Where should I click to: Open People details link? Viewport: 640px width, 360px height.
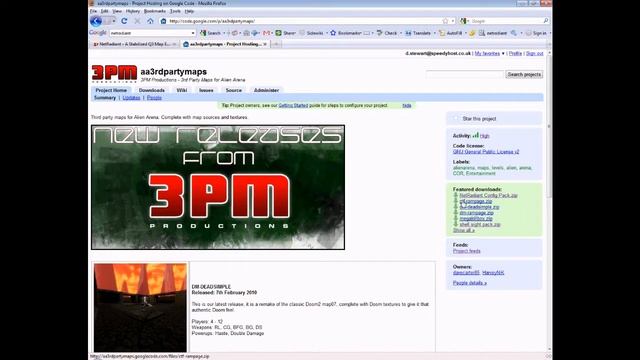[x=469, y=283]
